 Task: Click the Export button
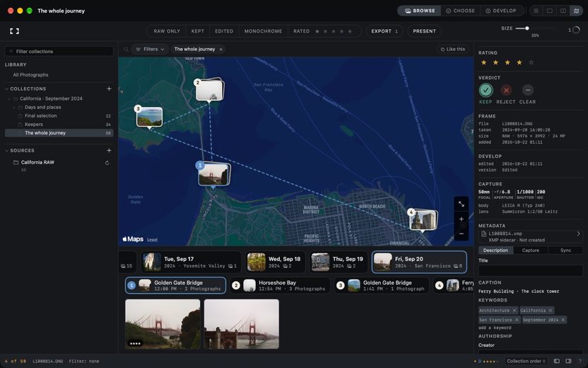pyautogui.click(x=384, y=31)
